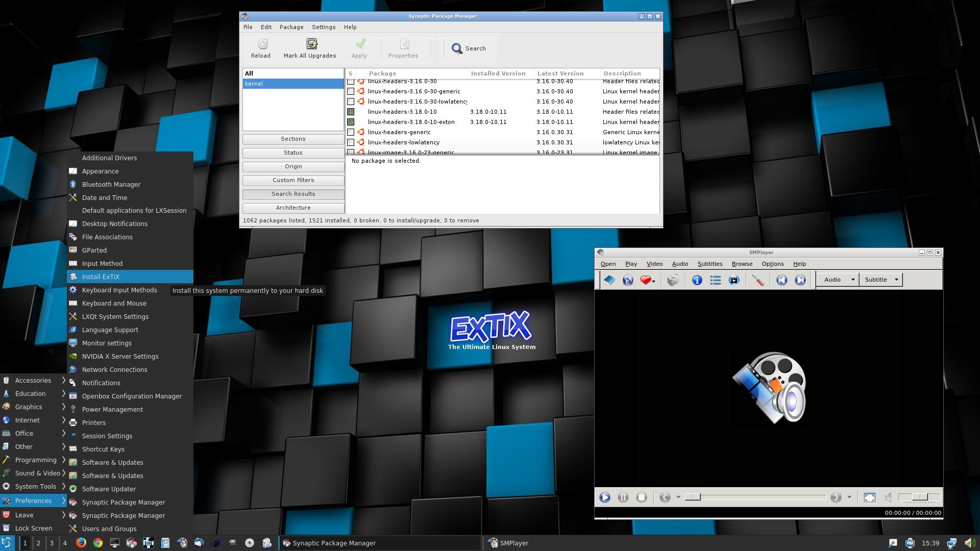Expand the Sound & Video submenu
Screen dimensions: 980x551
[x=33, y=473]
